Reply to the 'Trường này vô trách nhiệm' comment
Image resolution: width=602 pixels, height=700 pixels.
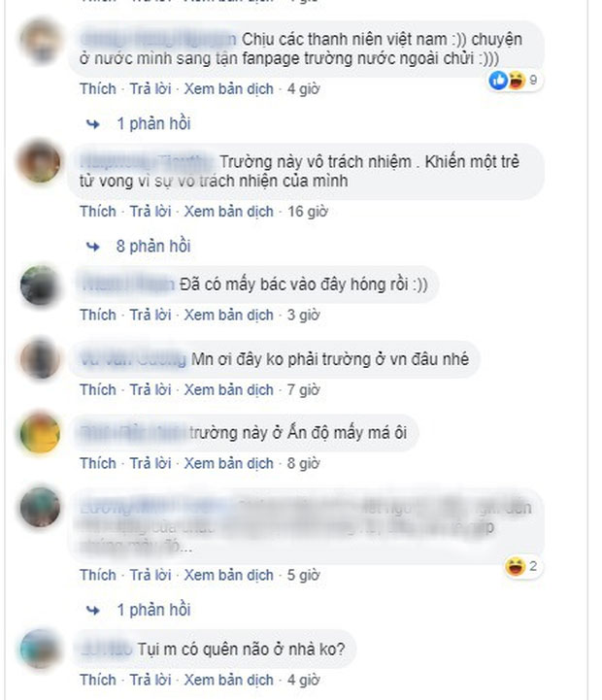pos(150,212)
